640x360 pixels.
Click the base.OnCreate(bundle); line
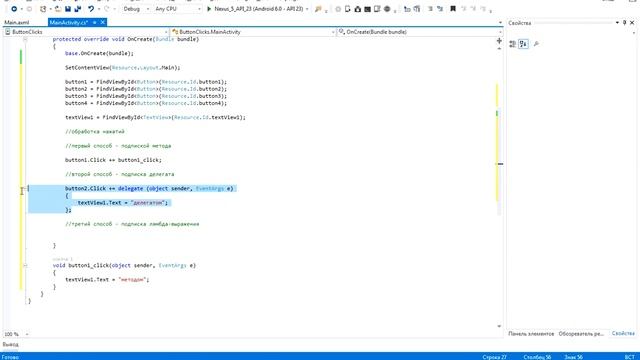tap(99, 53)
